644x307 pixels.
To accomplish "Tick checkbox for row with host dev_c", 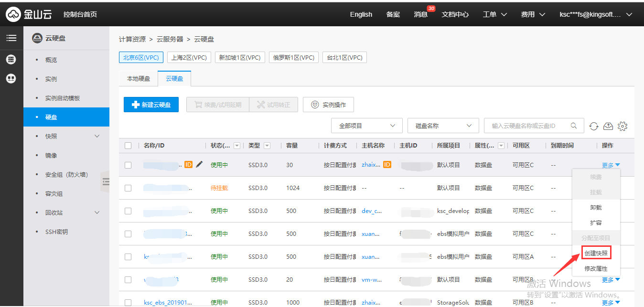I will tap(128, 211).
